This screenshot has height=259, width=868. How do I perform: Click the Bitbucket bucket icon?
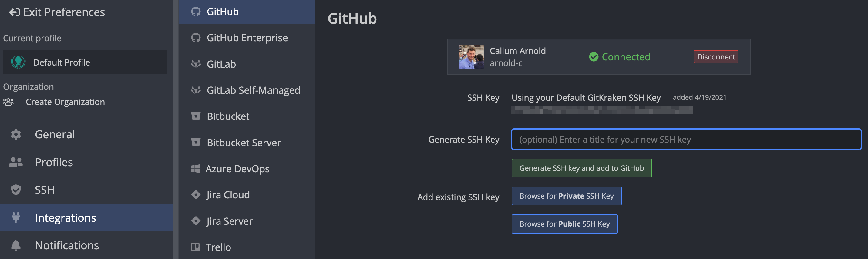tap(195, 116)
